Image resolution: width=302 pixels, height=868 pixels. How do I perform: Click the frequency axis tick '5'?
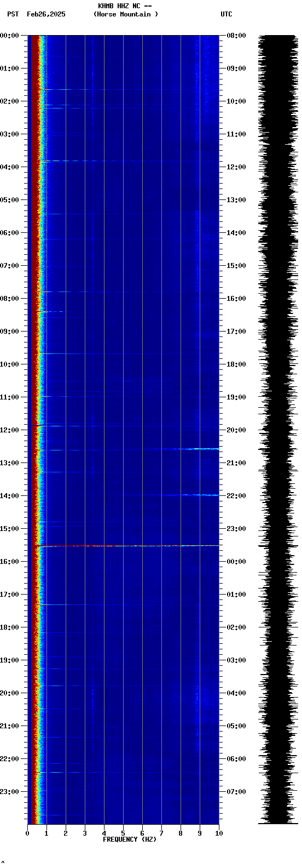pyautogui.click(x=123, y=833)
